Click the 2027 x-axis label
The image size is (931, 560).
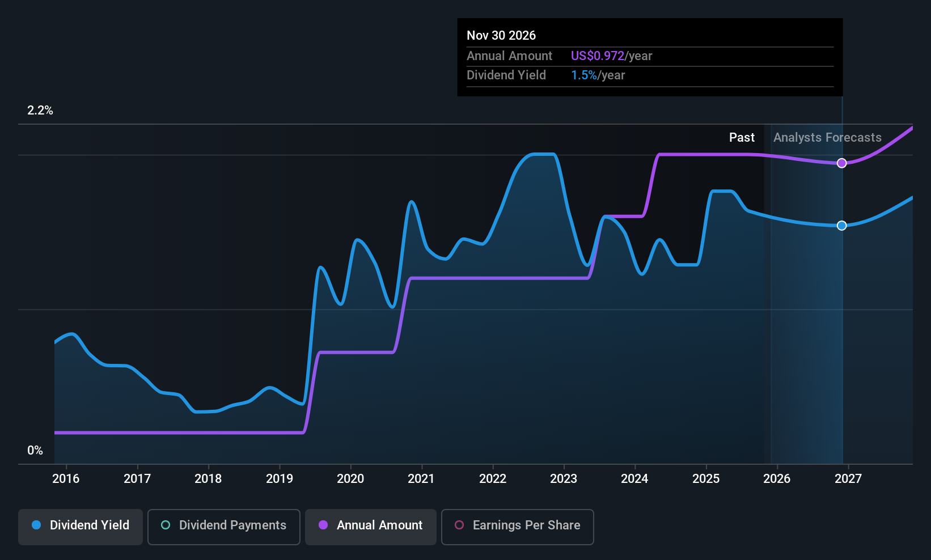[x=848, y=479]
